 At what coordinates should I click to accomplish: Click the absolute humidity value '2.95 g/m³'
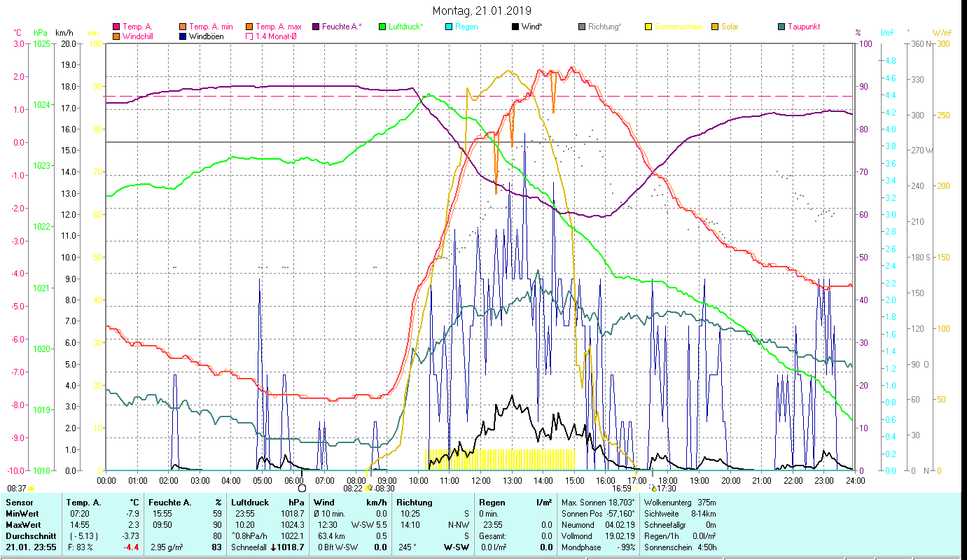tap(167, 547)
